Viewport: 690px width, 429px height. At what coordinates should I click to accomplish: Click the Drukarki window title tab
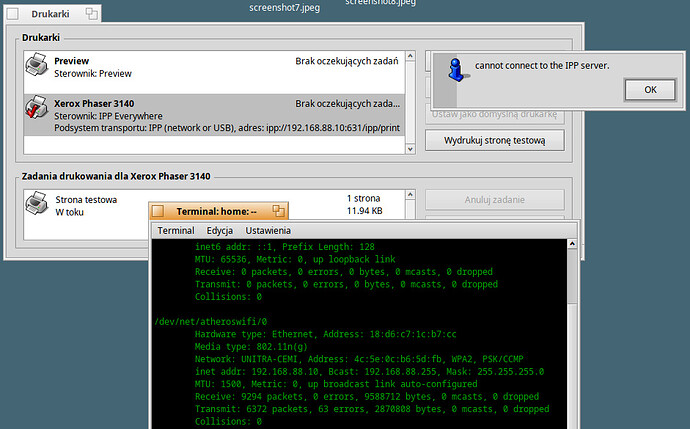50,14
